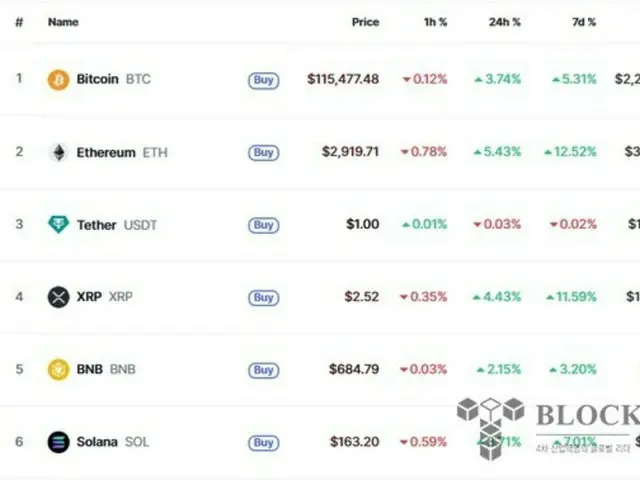Open the Bitcoin BTC name link

click(x=113, y=79)
